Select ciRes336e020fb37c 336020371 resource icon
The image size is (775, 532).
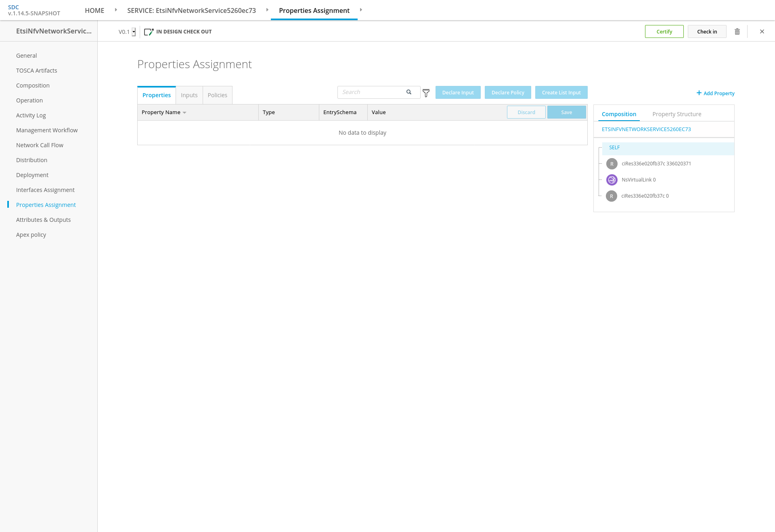612,164
